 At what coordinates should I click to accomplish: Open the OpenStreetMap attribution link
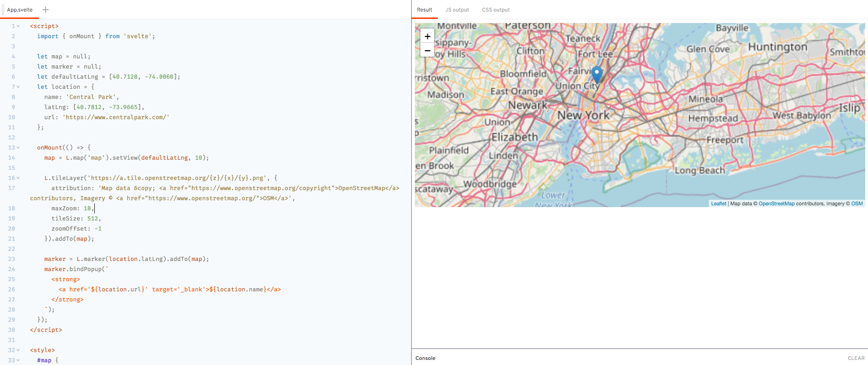[776, 203]
